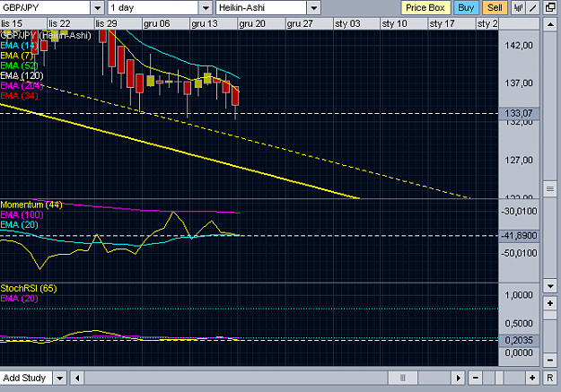561x392 pixels.
Task: Click the 127,00 price axis label
Action: point(519,160)
